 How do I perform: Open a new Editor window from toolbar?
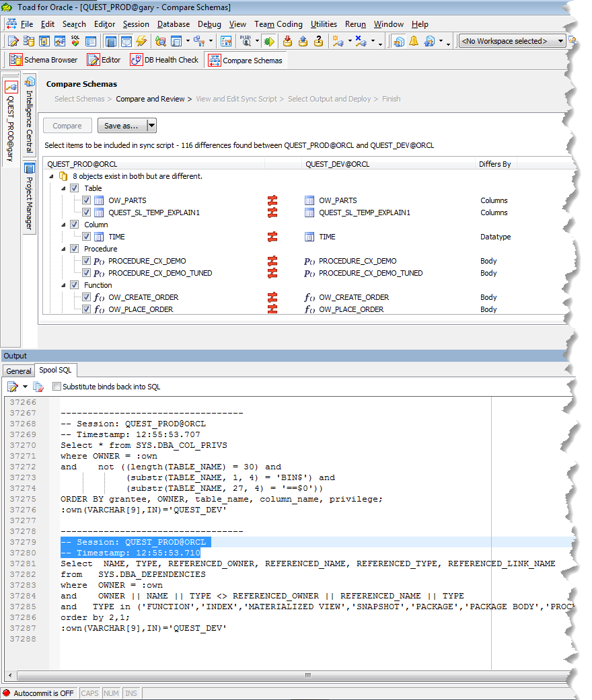coord(13,42)
